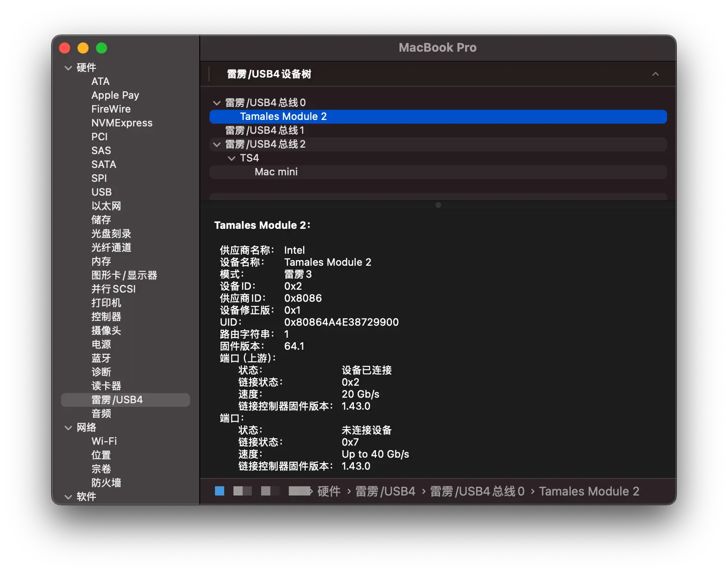Open the 内存 category
This screenshot has height=573, width=728.
(101, 262)
